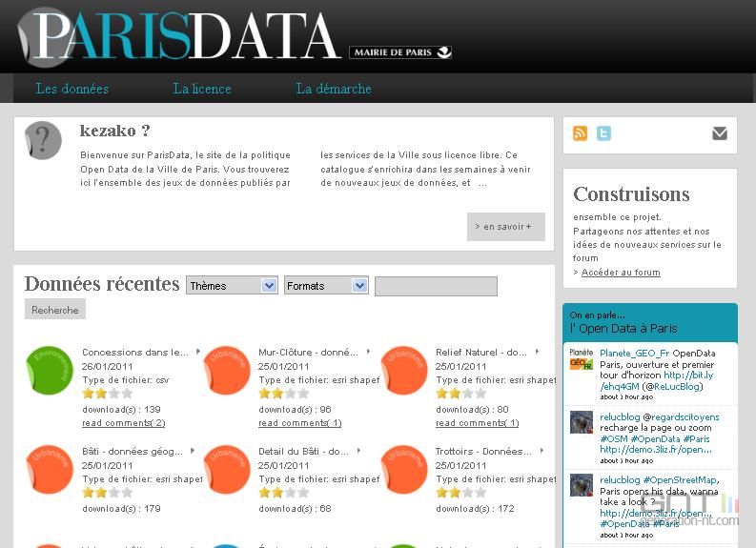This screenshot has width=756, height=548.
Task: Click arrow next to Mur-Clôture title
Action: tap(368, 352)
